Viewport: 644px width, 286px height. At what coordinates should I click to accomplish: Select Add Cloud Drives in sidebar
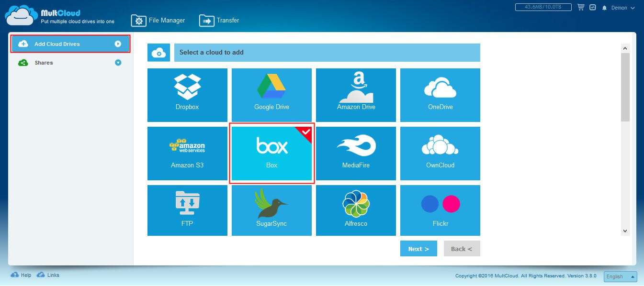pyautogui.click(x=70, y=44)
